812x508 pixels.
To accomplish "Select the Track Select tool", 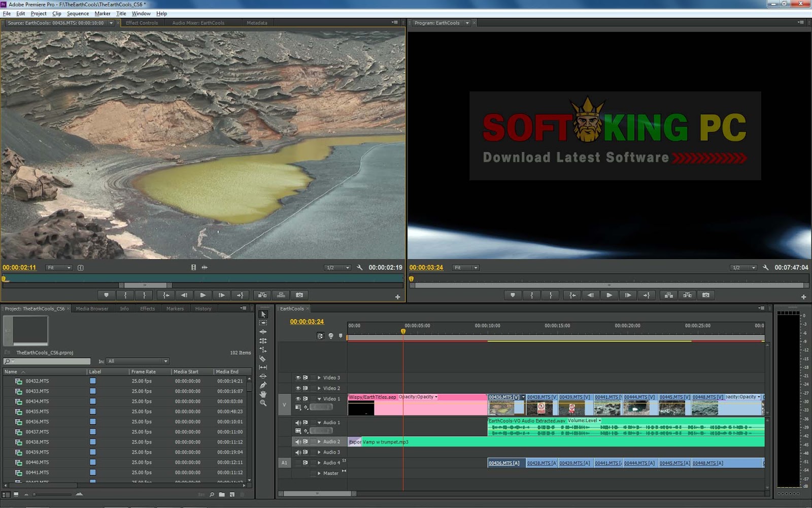I will (263, 323).
